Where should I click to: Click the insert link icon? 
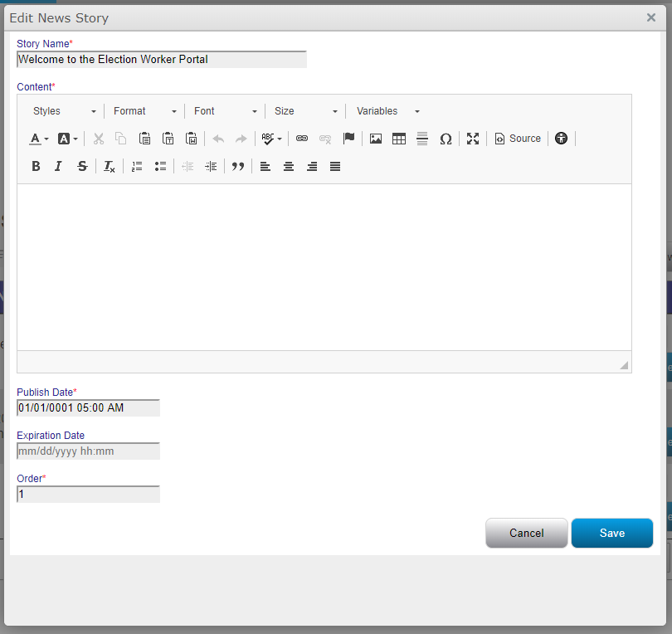pos(302,139)
